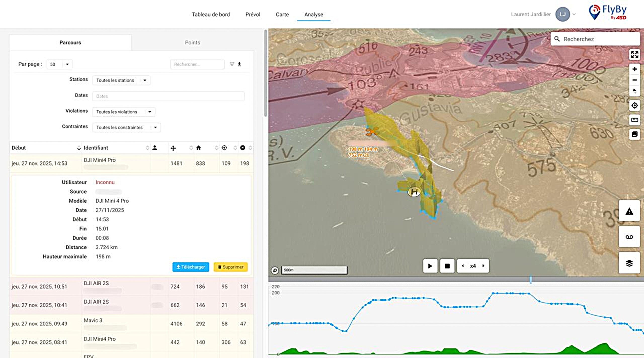
Task: Select the ruler measurement tool
Action: (634, 120)
